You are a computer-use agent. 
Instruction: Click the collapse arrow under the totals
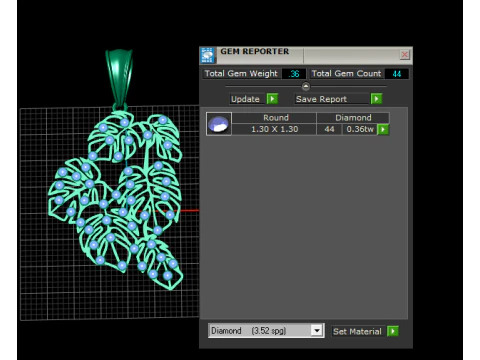306,86
